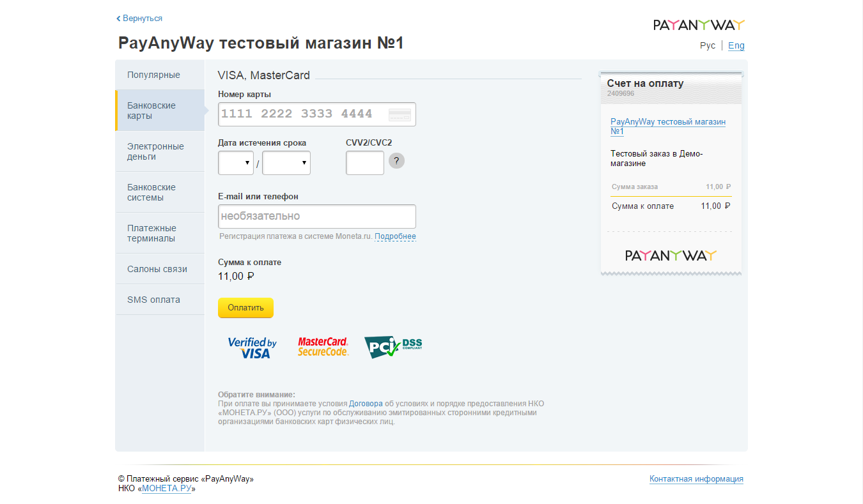Open the expiration month dropdown

click(235, 163)
